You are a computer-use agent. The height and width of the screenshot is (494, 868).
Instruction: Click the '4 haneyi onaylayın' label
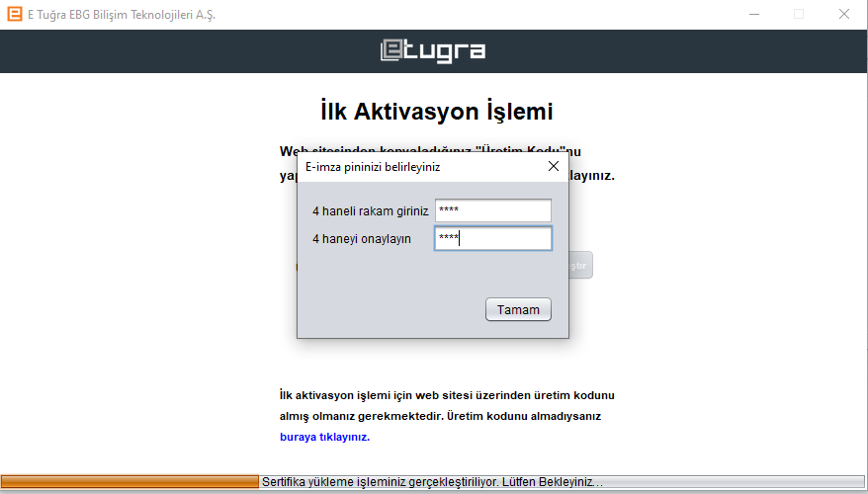tap(362, 239)
